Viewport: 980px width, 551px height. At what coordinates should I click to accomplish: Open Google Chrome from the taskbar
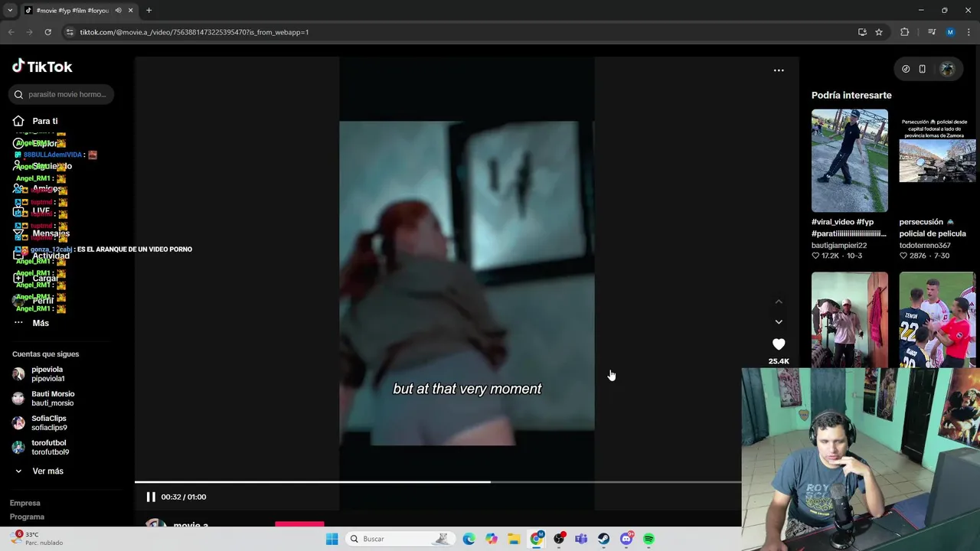(x=537, y=539)
